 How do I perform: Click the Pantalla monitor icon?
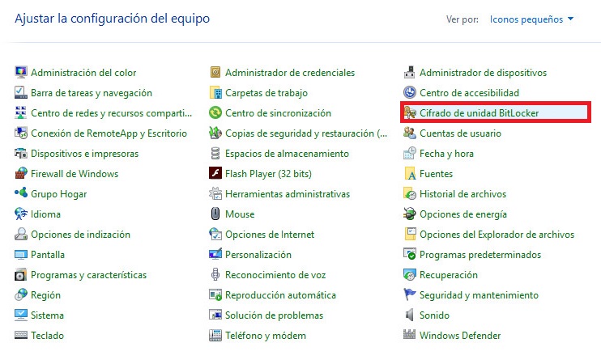pos(21,255)
